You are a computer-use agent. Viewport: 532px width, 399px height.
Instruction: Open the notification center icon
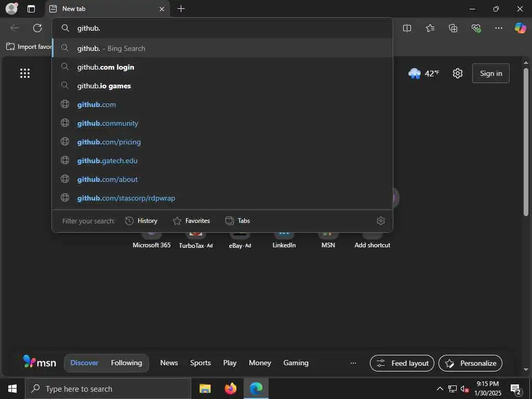516,389
